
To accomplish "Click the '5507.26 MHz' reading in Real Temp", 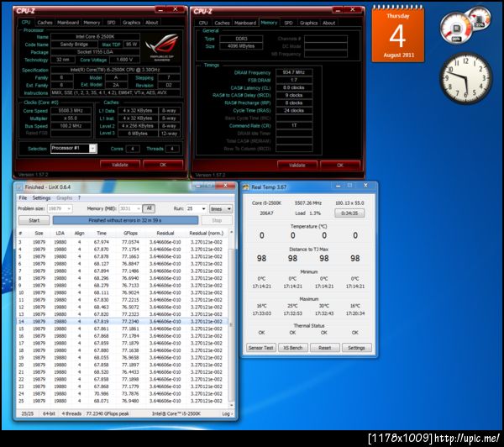I will point(308,203).
